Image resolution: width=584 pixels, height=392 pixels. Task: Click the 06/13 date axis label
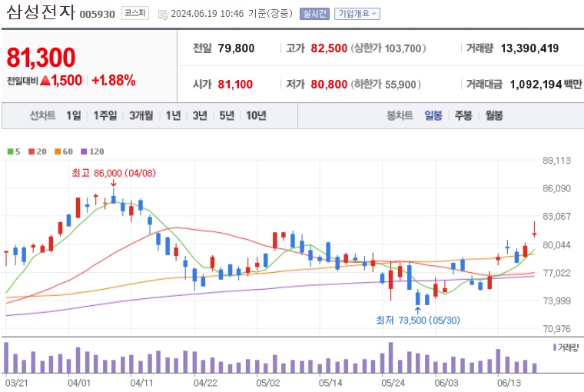pyautogui.click(x=509, y=383)
